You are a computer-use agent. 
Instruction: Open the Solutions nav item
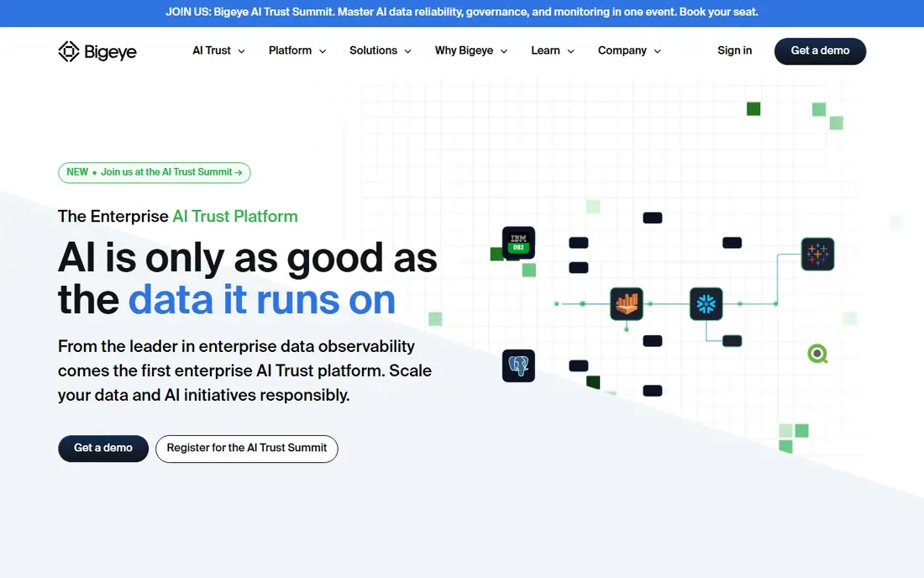pyautogui.click(x=373, y=50)
